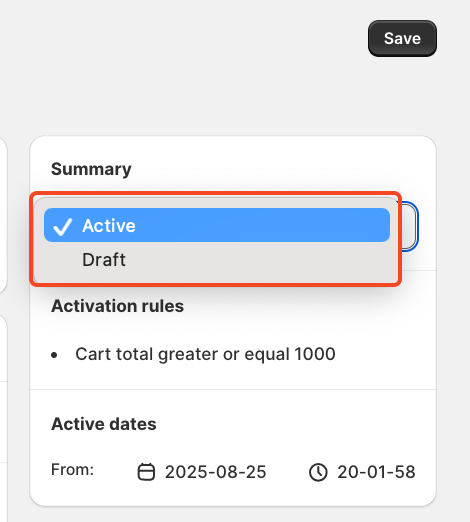The width and height of the screenshot is (470, 522).
Task: Click the checkmark icon beside Active
Action: point(62,226)
